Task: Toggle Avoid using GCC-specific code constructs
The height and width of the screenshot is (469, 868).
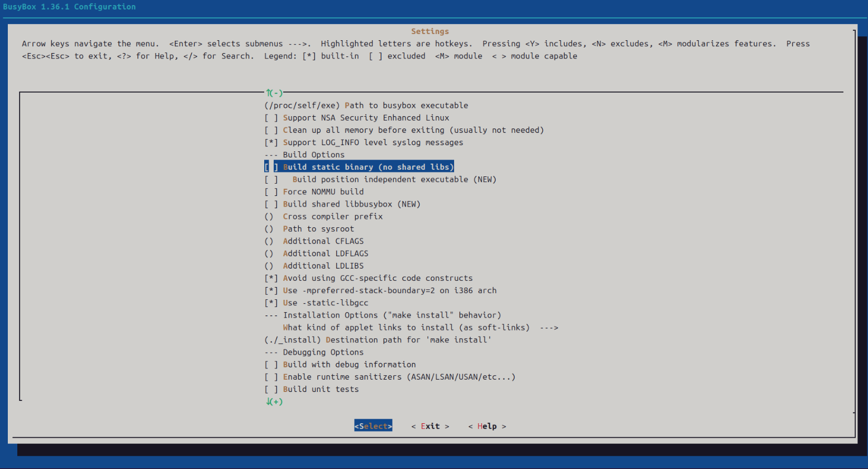Action: coord(369,278)
